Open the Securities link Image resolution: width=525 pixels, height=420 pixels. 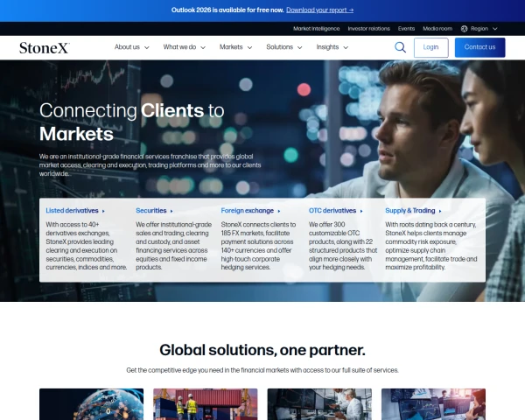[x=151, y=211]
